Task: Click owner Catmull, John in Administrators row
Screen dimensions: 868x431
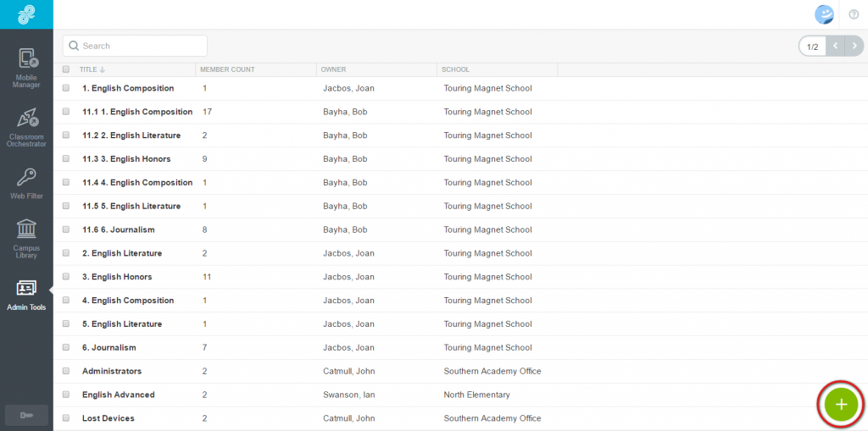Action: coord(348,371)
